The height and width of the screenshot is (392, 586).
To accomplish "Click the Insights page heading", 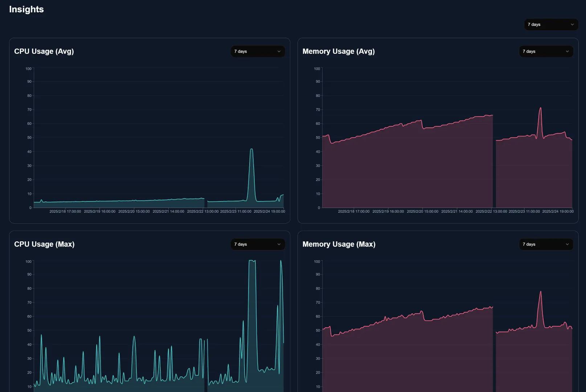I will click(x=26, y=9).
